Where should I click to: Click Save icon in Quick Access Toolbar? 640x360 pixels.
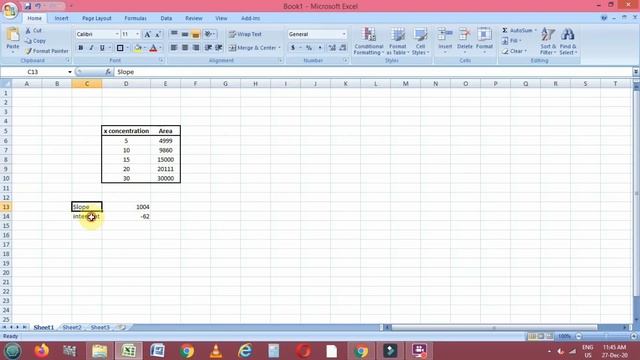coord(27,6)
